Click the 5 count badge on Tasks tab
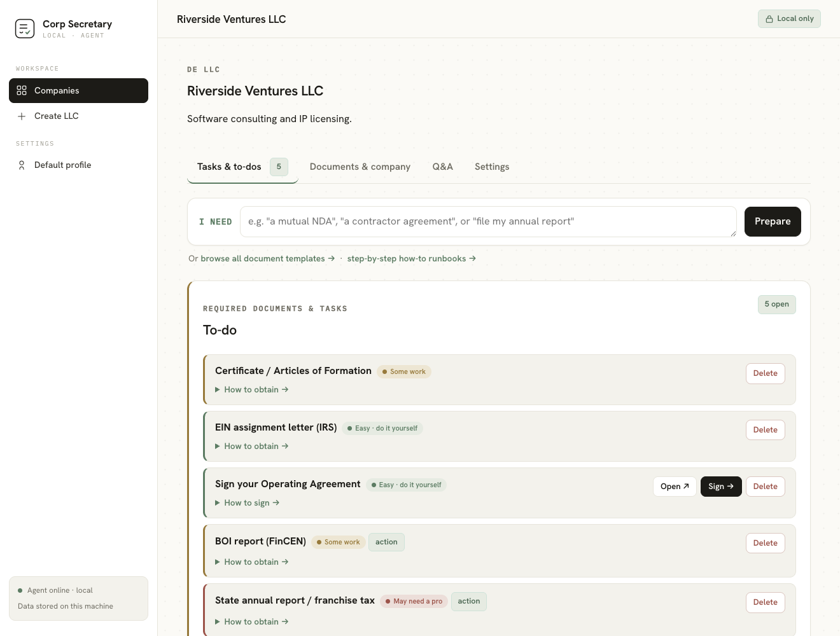Image resolution: width=840 pixels, height=636 pixels. click(x=279, y=167)
